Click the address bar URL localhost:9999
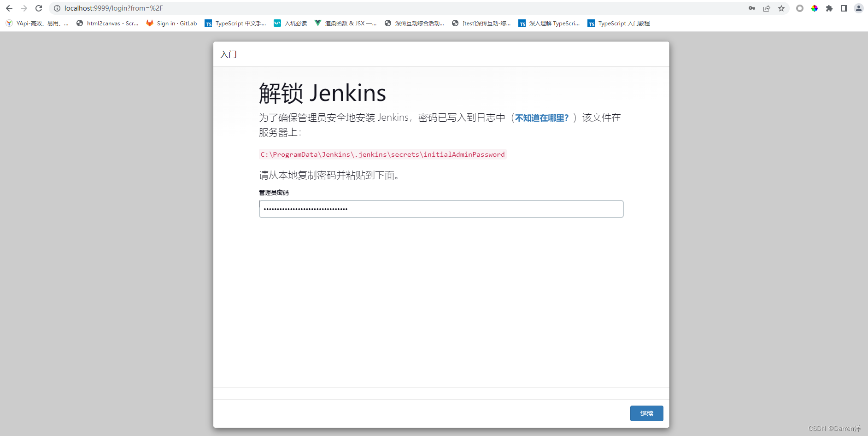 (x=114, y=8)
